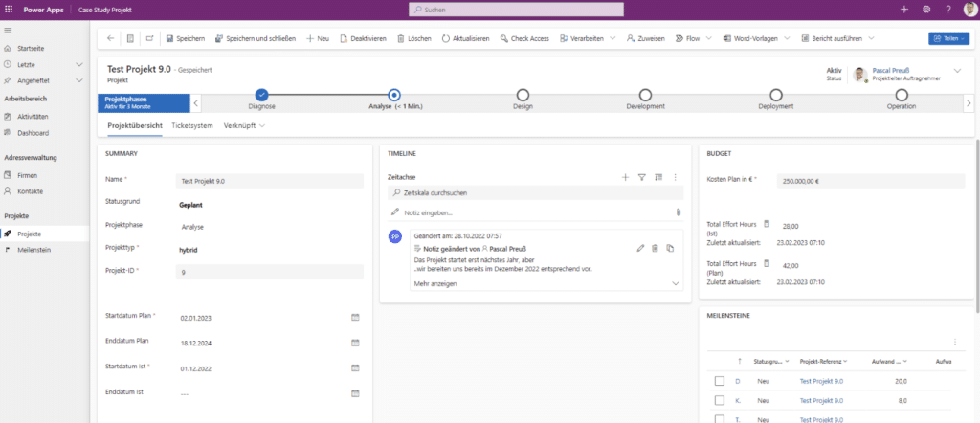Open calendar picker for Enddatum Ist
The width and height of the screenshot is (980, 423).
tap(355, 393)
